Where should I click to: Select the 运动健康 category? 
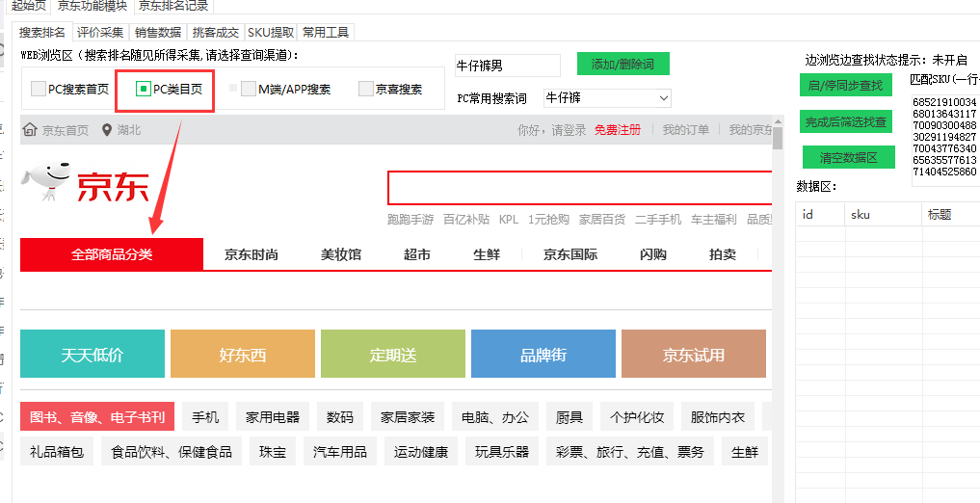pyautogui.click(x=421, y=452)
